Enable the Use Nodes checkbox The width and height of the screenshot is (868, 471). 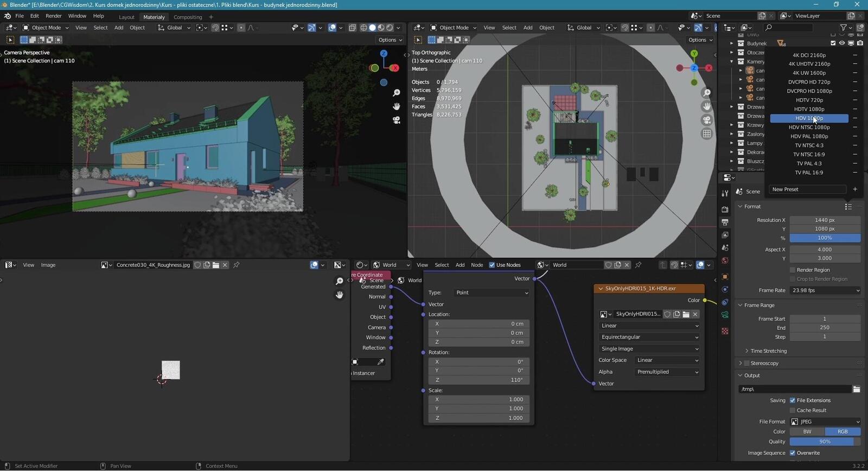[x=492, y=265]
